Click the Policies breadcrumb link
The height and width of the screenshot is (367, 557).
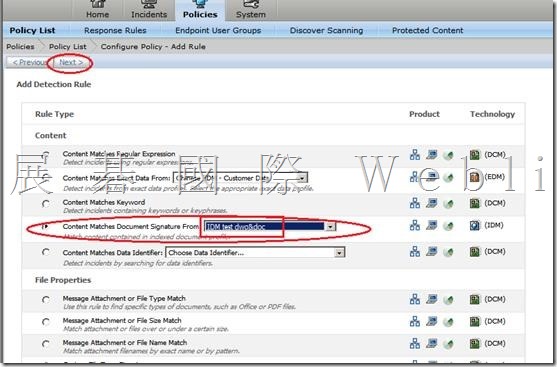click(x=20, y=47)
